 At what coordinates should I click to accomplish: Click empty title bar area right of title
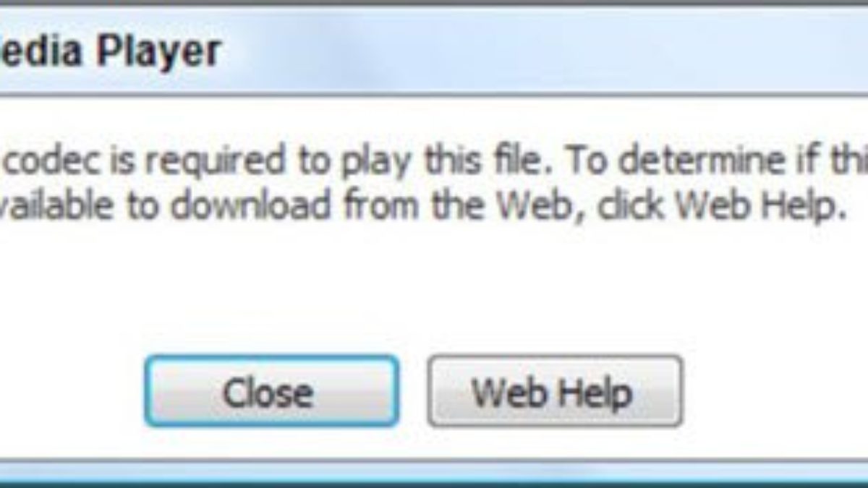click(542, 51)
